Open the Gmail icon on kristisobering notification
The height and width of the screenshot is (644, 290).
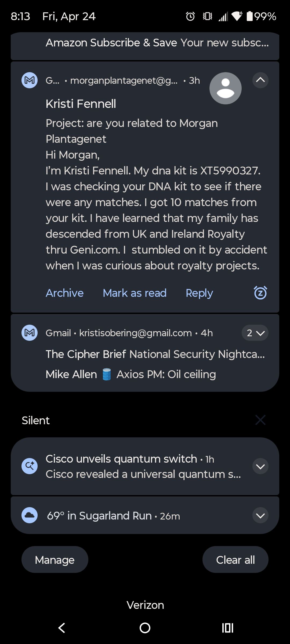[29, 333]
